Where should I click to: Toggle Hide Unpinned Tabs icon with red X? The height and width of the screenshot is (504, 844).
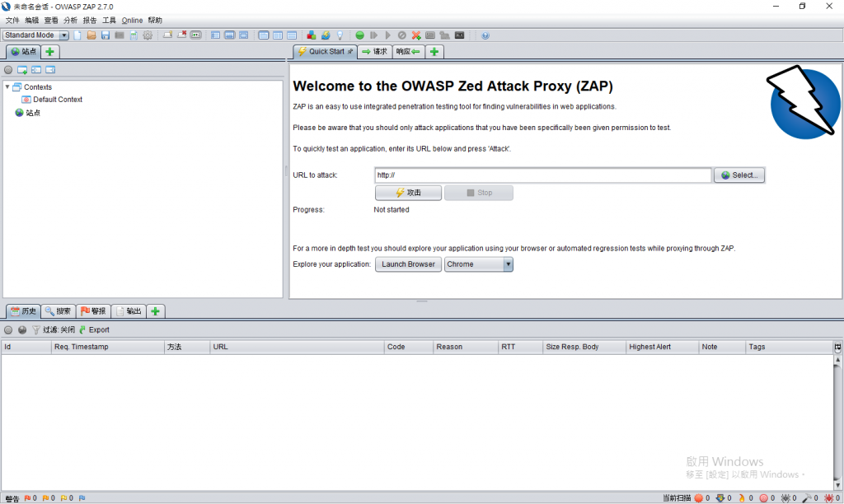coord(182,35)
